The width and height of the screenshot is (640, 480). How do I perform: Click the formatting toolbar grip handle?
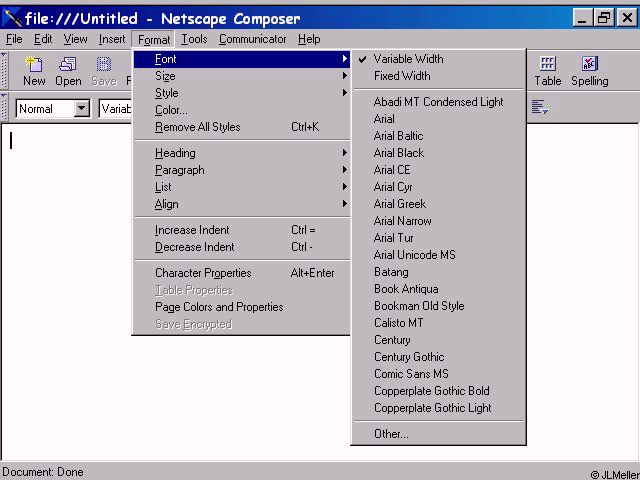4,107
